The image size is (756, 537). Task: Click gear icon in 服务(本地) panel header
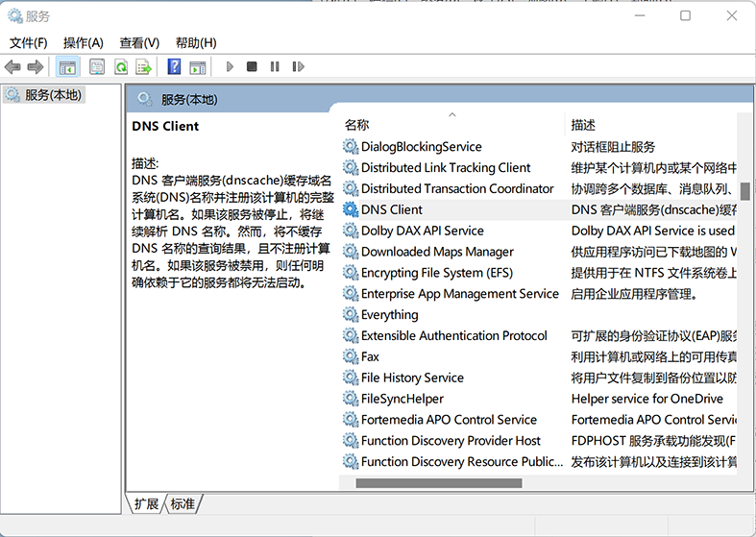pyautogui.click(x=145, y=99)
